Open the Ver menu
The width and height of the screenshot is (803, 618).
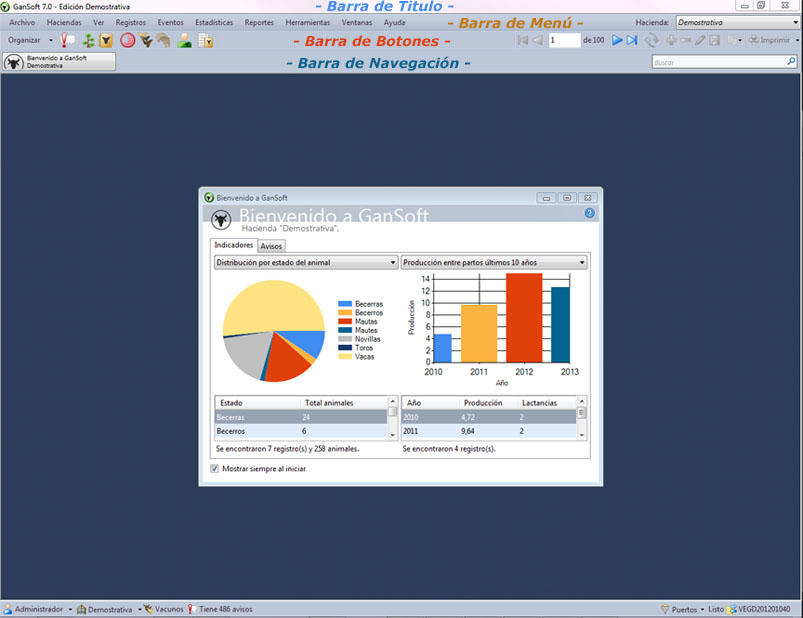(98, 23)
